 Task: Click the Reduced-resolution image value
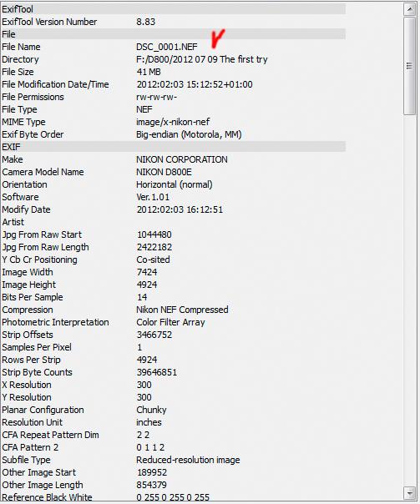(188, 461)
